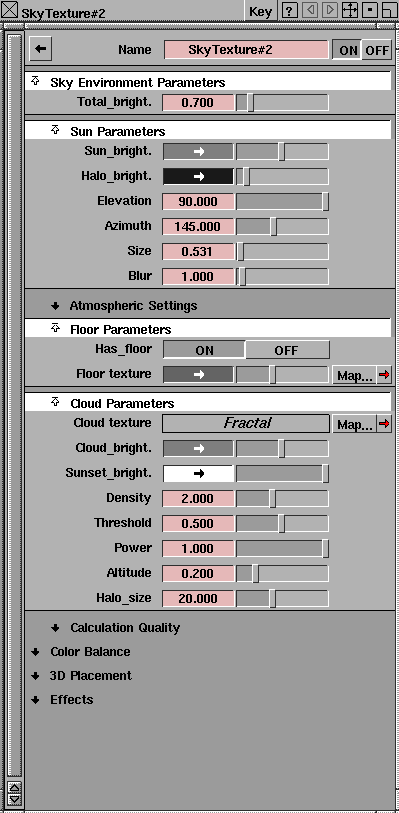Screen dimensions: 399x813
Task: Click the four-arrow move icon in title bar
Action: (350, 11)
